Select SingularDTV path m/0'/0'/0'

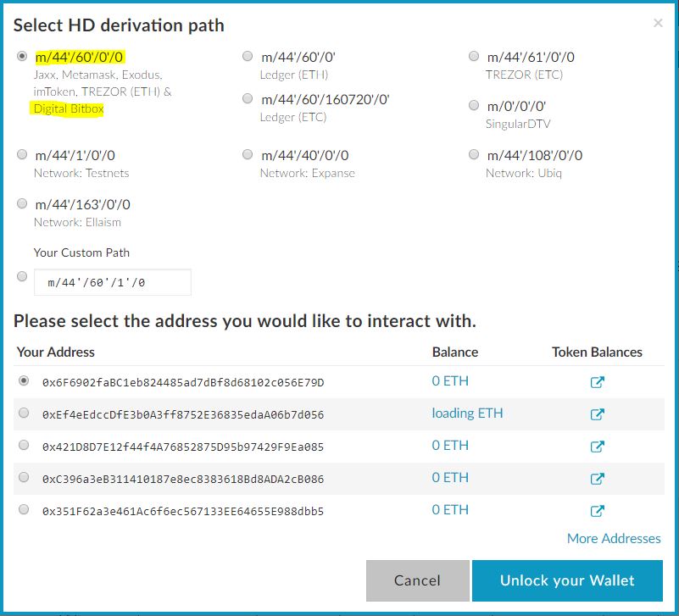(474, 105)
